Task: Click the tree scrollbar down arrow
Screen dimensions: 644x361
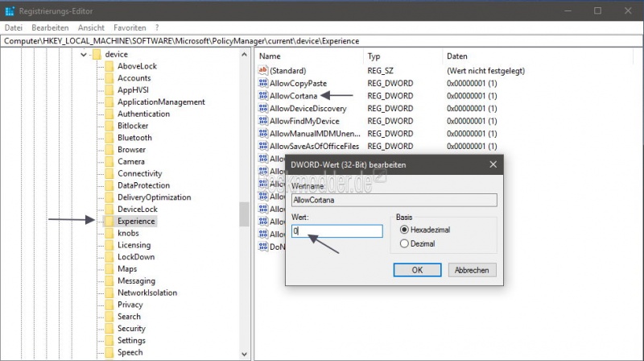Action: pos(245,354)
